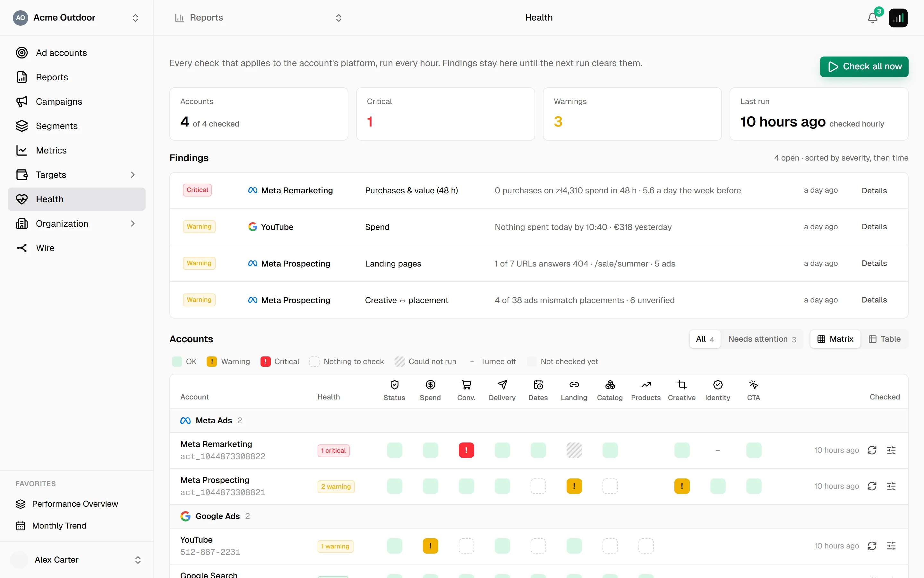Open Details for YouTube Spend finding
Image resolution: width=924 pixels, height=578 pixels.
[x=874, y=227]
